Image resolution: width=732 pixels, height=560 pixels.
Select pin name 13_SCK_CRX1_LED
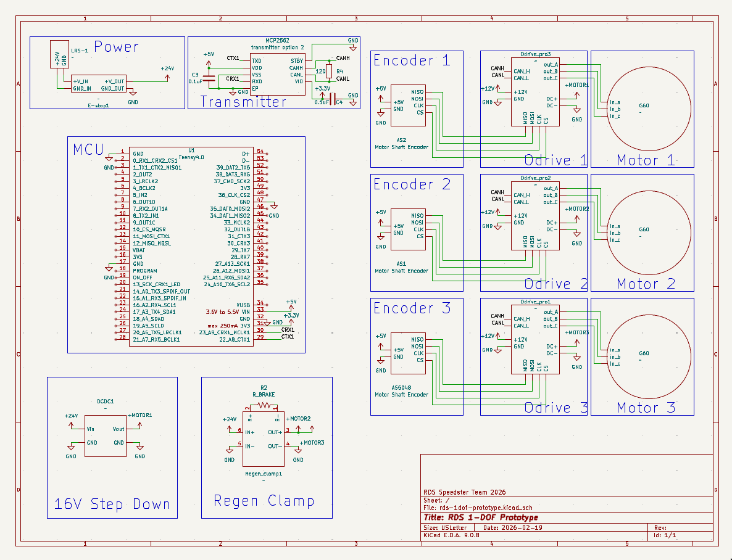pos(156,284)
